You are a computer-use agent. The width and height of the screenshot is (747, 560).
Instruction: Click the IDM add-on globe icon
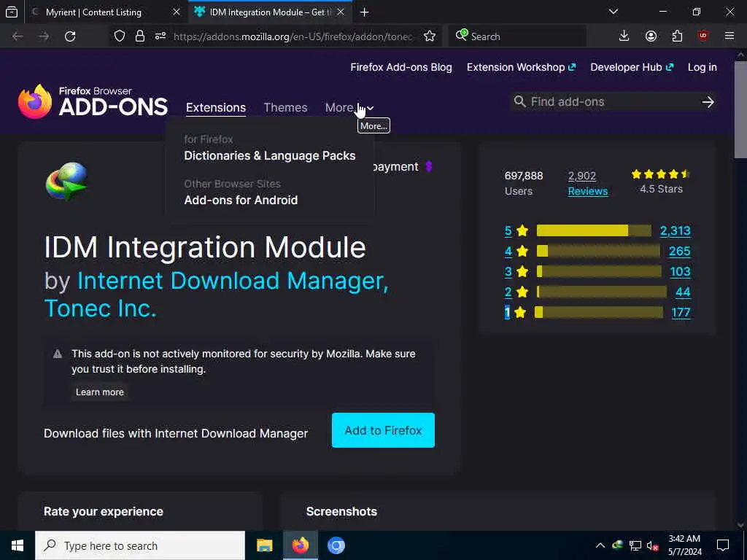tap(66, 181)
